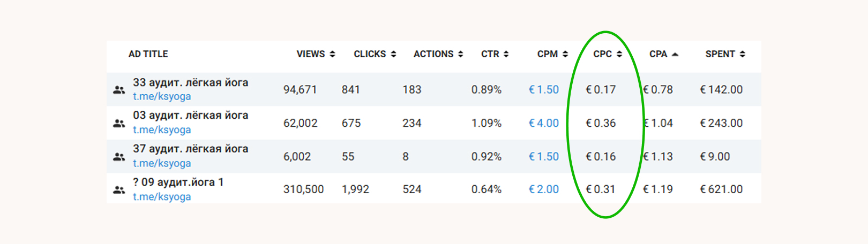Edit CPM value € 1.50 in first row
Image resolution: width=868 pixels, height=244 pixels.
click(544, 90)
